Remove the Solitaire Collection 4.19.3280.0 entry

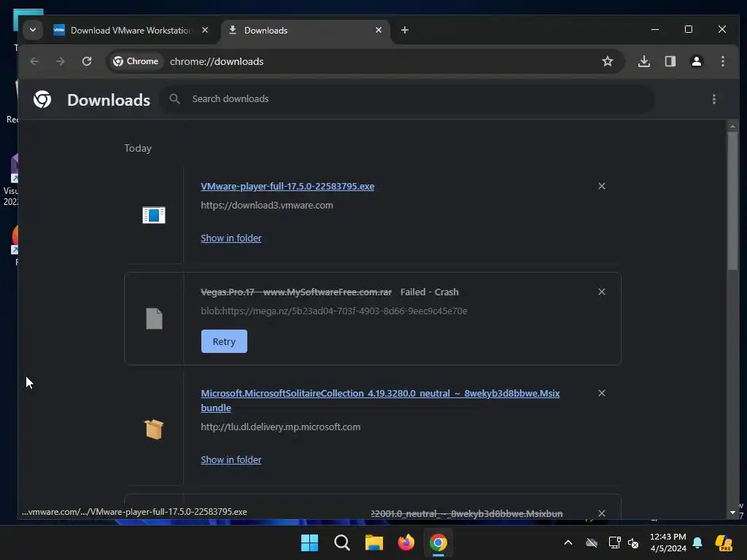pyautogui.click(x=602, y=393)
